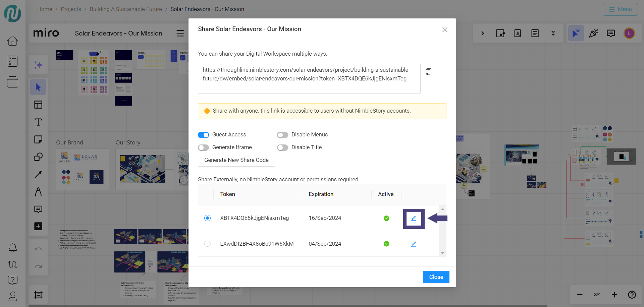Select the Text tool in Miro toolbar
The height and width of the screenshot is (307, 644).
38,122
